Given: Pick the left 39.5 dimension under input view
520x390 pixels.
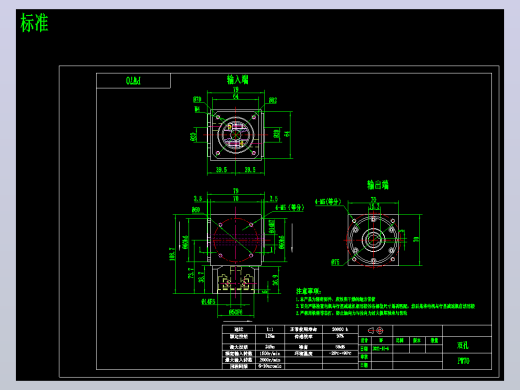Looking at the screenshot, I should [221, 170].
